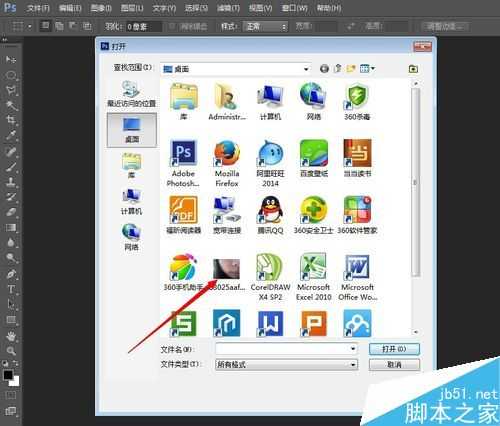Click the Create New Folder icon
Screen dimensions: 500x426
coord(351,69)
